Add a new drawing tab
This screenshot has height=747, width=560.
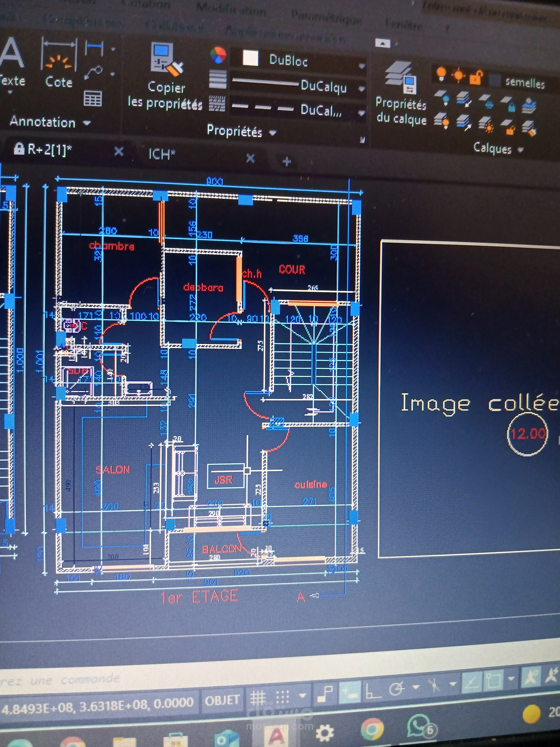coord(287,161)
